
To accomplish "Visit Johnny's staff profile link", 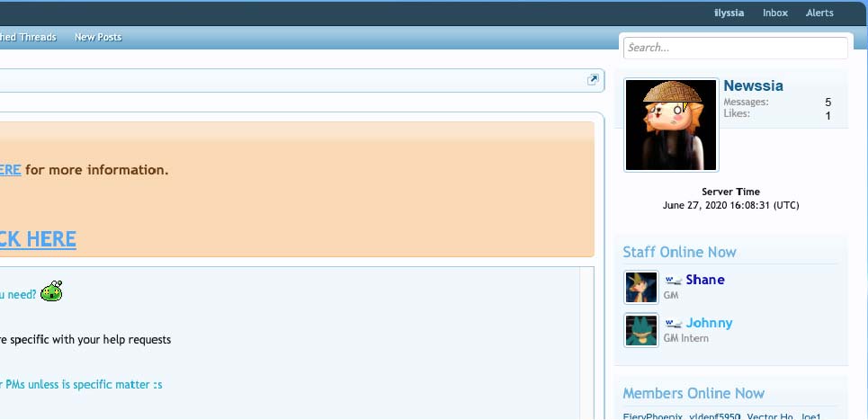I will pyautogui.click(x=709, y=323).
